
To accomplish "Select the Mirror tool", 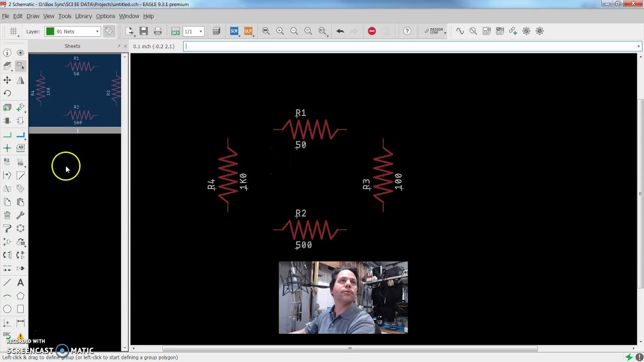I will 20,80.
